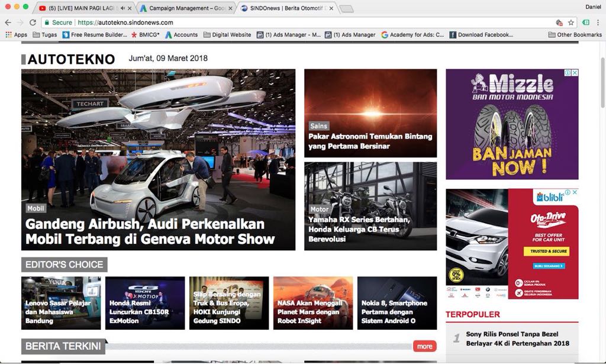Open the '(1) Ads Manager - M...' bookmark

(x=289, y=35)
